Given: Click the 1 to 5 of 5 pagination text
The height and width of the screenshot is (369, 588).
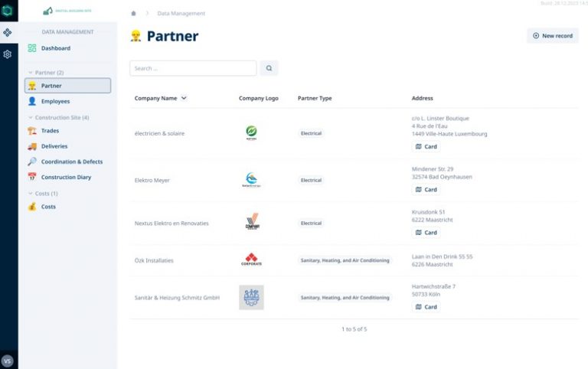Looking at the screenshot, I should tap(354, 329).
